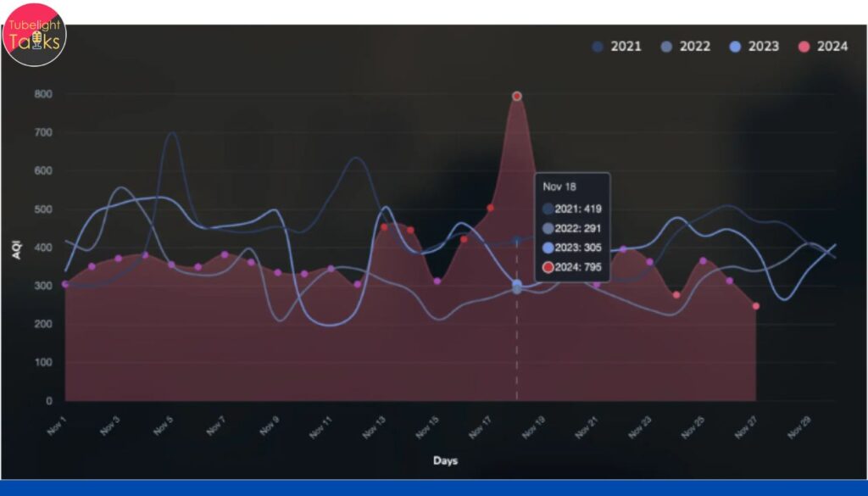This screenshot has width=868, height=496.
Task: Click the Nov 13 label on the x-axis
Action: click(x=374, y=425)
